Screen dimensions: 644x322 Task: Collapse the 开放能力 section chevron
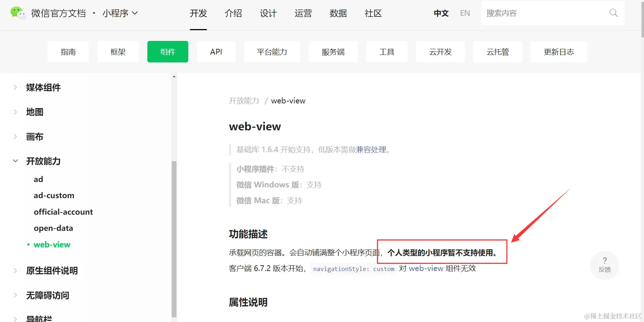(x=15, y=161)
